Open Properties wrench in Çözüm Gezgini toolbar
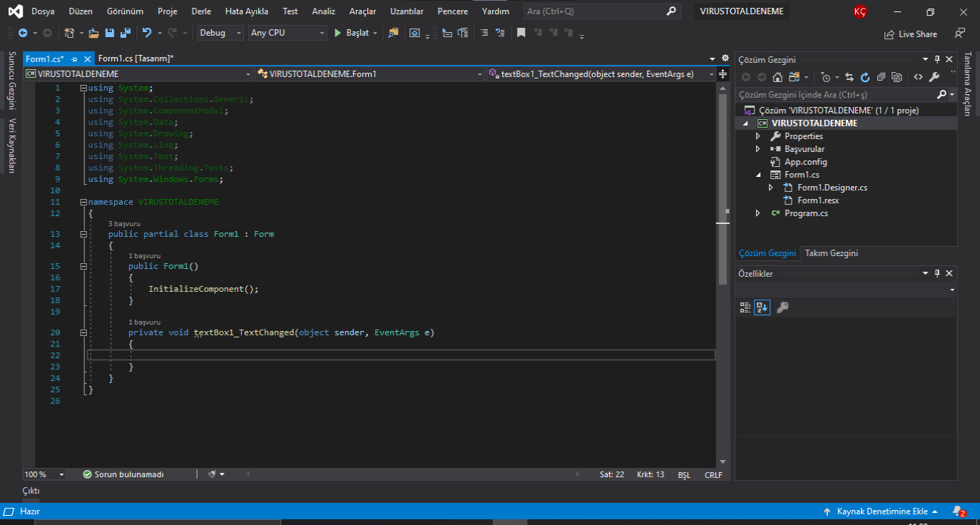980x525 pixels. pos(934,77)
